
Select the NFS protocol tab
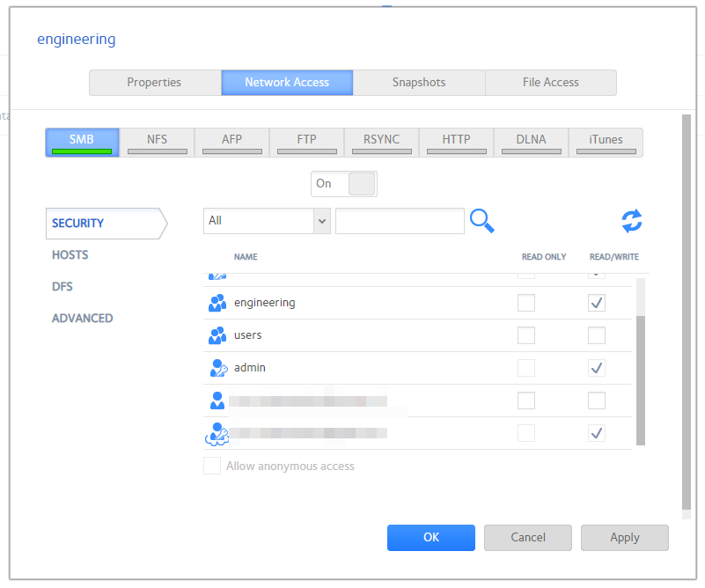coord(157,138)
